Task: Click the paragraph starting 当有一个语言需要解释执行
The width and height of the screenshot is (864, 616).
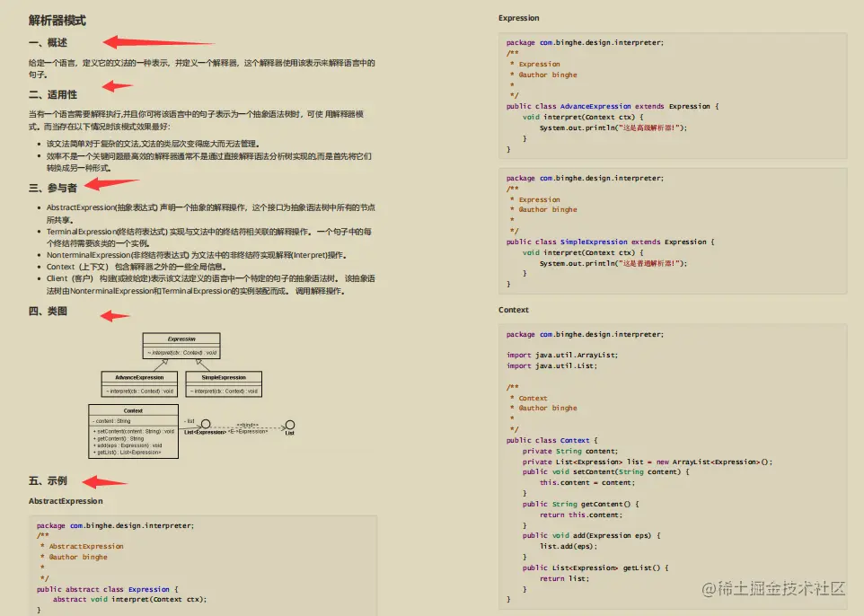Action: (x=196, y=120)
